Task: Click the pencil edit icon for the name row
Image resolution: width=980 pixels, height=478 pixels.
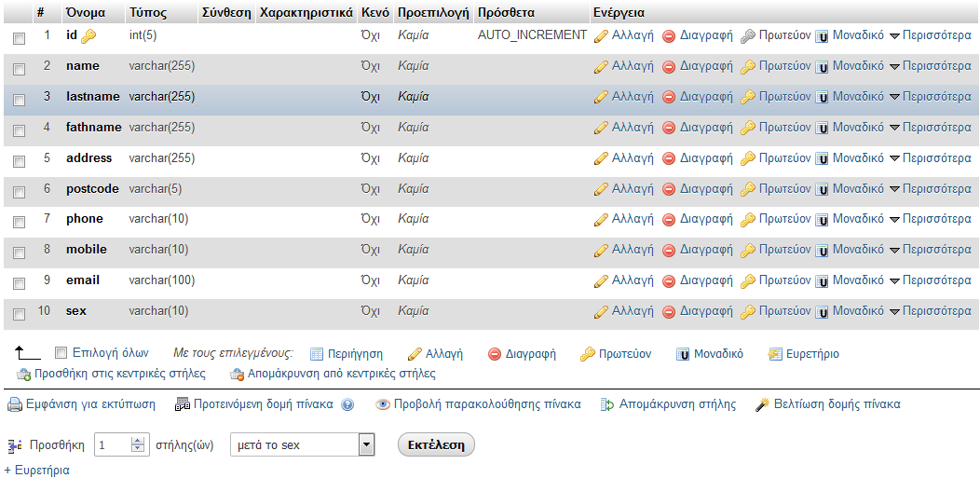Action: pyautogui.click(x=601, y=66)
